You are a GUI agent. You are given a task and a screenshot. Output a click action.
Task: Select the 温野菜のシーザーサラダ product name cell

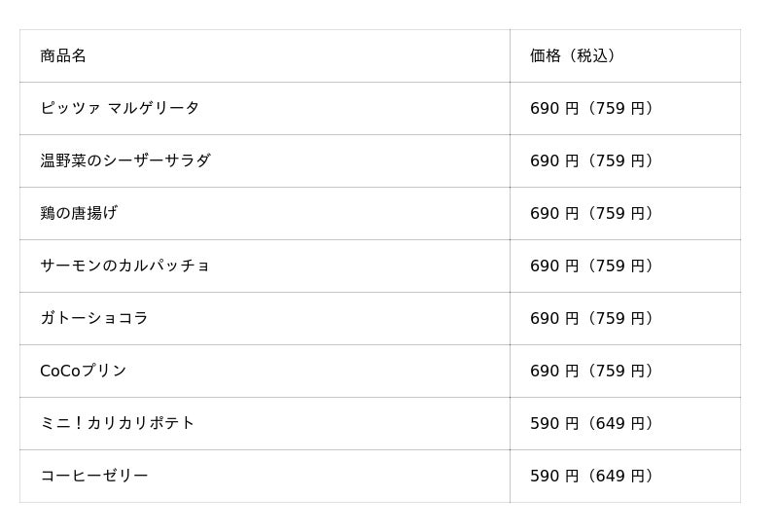[125, 161]
